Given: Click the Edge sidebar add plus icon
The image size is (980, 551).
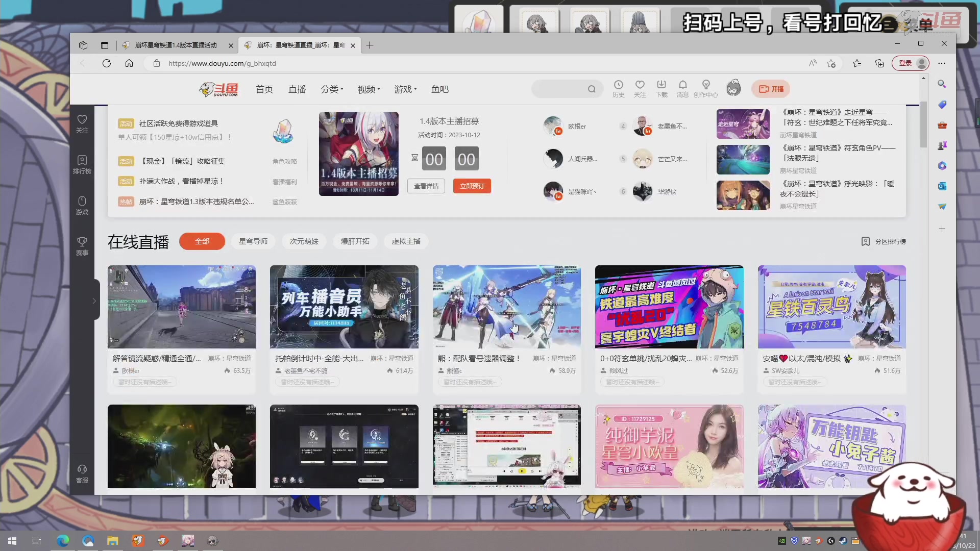Looking at the screenshot, I should [942, 229].
